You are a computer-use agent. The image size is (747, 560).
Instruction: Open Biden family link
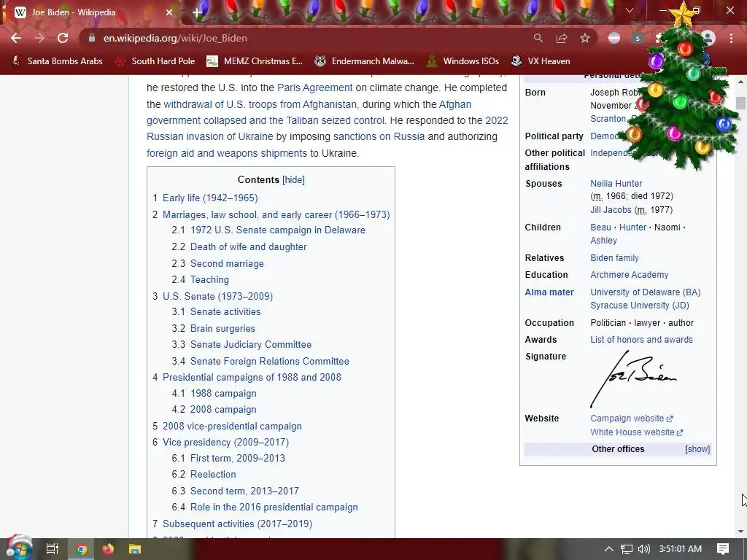614,257
